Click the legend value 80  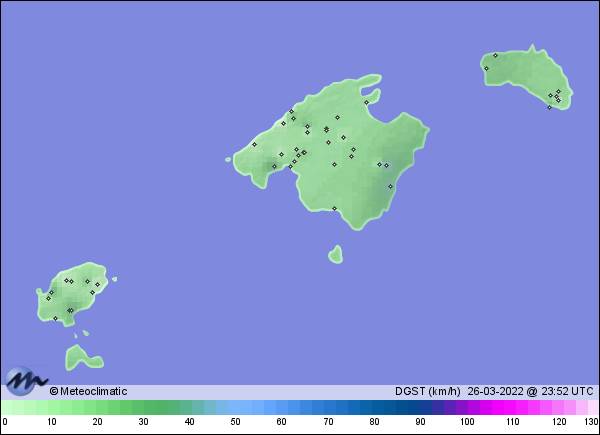tap(374, 422)
